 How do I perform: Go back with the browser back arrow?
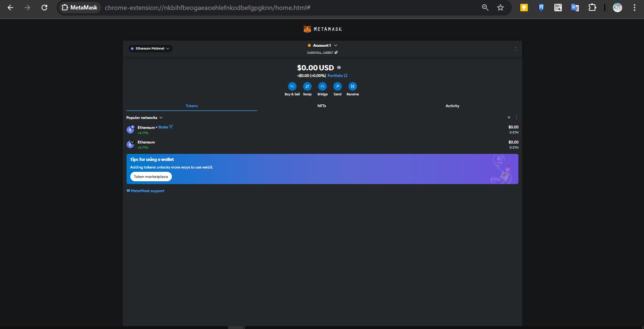click(10, 8)
